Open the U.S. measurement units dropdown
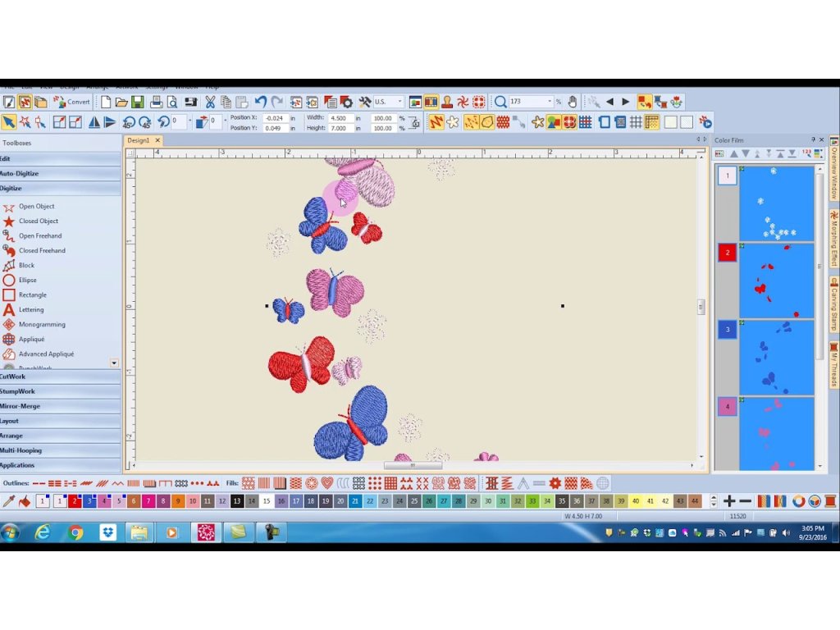 tap(399, 102)
